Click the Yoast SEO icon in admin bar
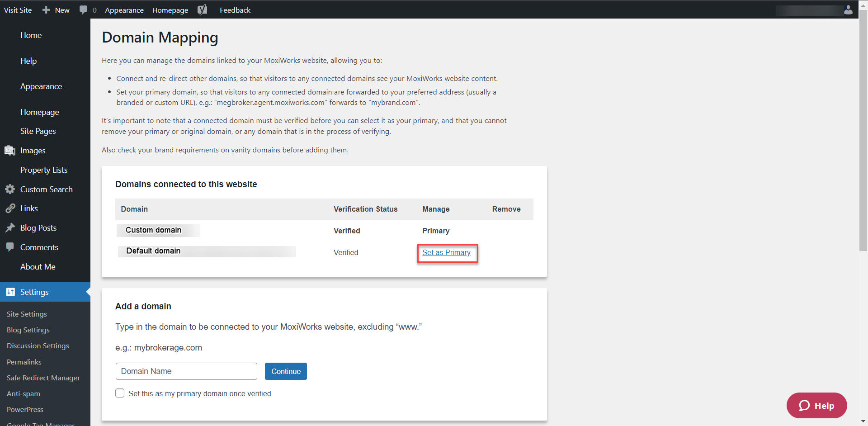 [x=203, y=9]
